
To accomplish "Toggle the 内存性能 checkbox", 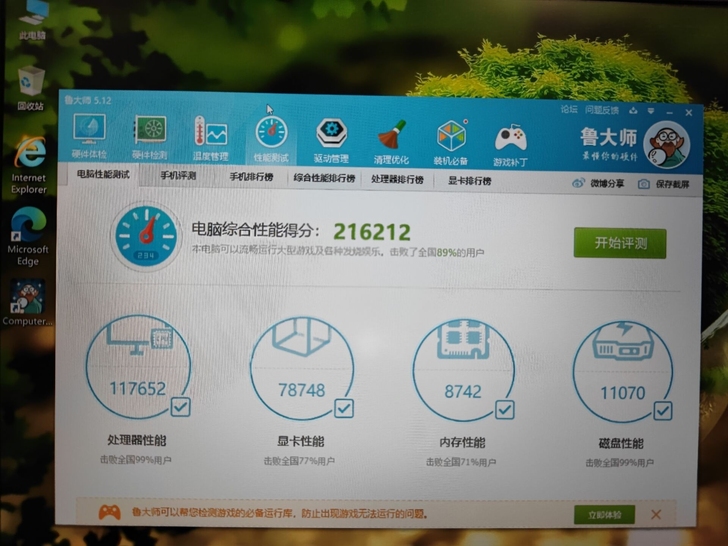I will click(505, 410).
